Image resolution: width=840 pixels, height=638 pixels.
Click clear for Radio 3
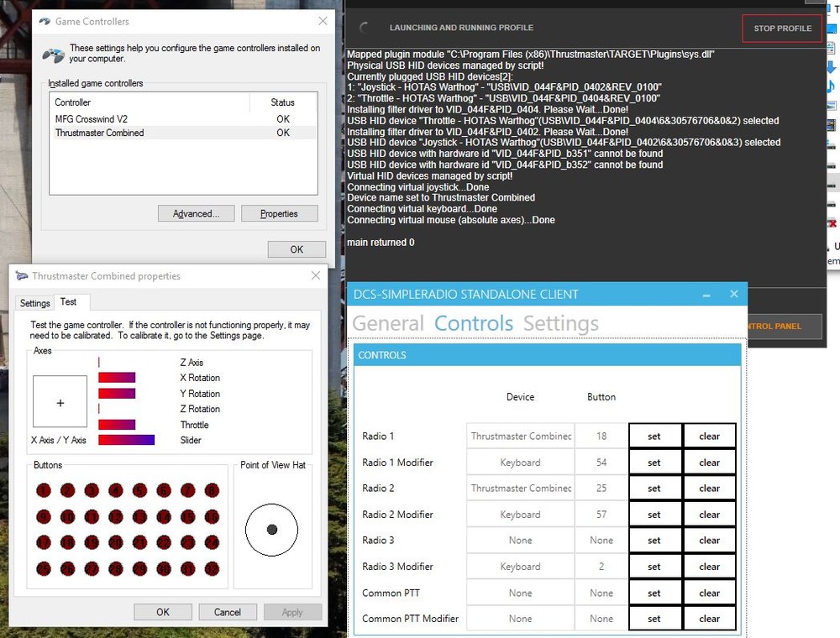(709, 541)
